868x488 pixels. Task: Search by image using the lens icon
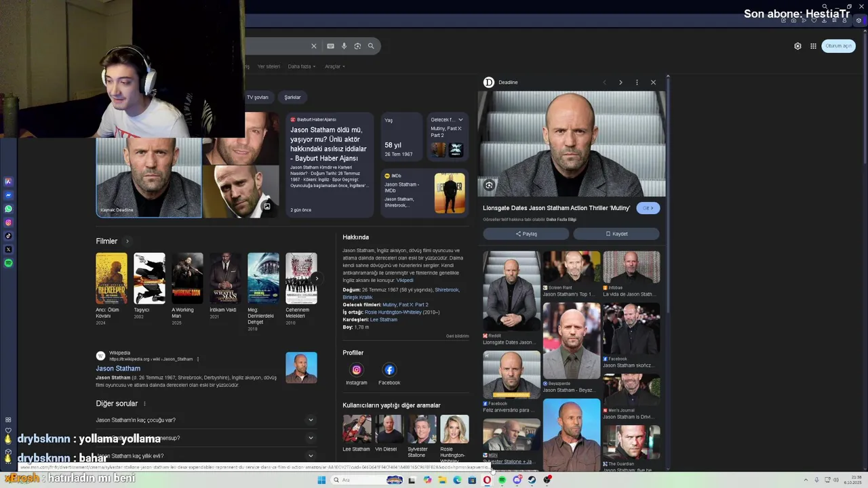(x=357, y=46)
